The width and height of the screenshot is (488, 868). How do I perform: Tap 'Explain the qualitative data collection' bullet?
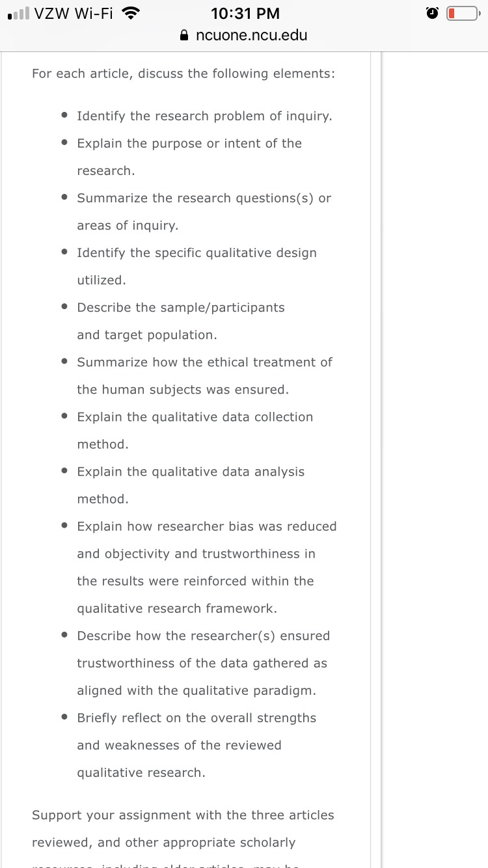pos(195,430)
